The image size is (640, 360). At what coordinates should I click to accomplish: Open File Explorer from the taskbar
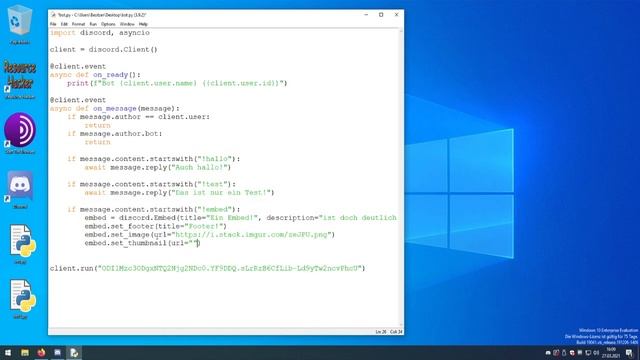(x=25, y=353)
